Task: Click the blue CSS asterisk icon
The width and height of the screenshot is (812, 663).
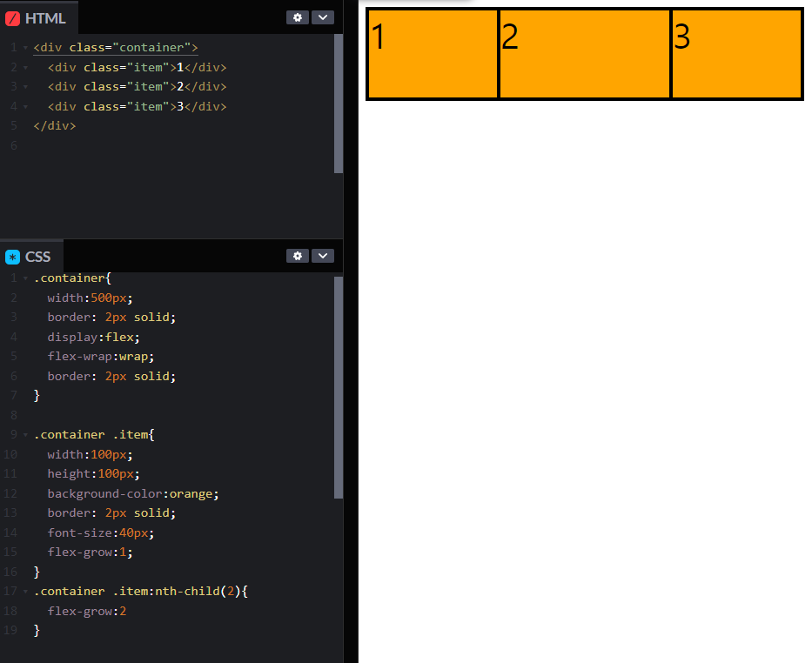Action: tap(12, 257)
